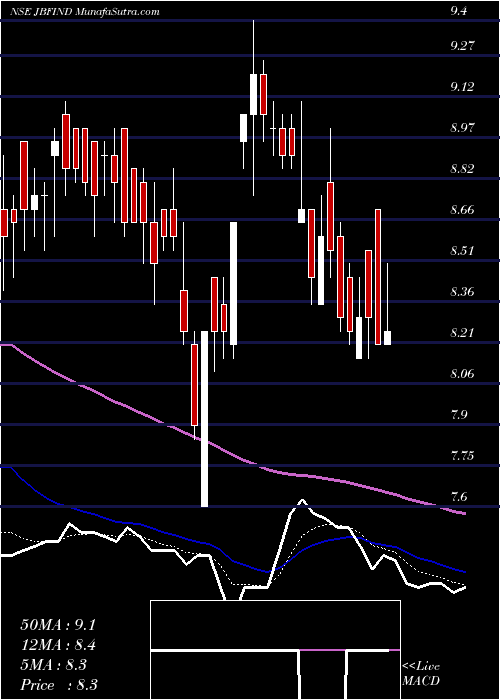
Task: Click the 50MA : 9.1 readout
Action: pos(58,625)
